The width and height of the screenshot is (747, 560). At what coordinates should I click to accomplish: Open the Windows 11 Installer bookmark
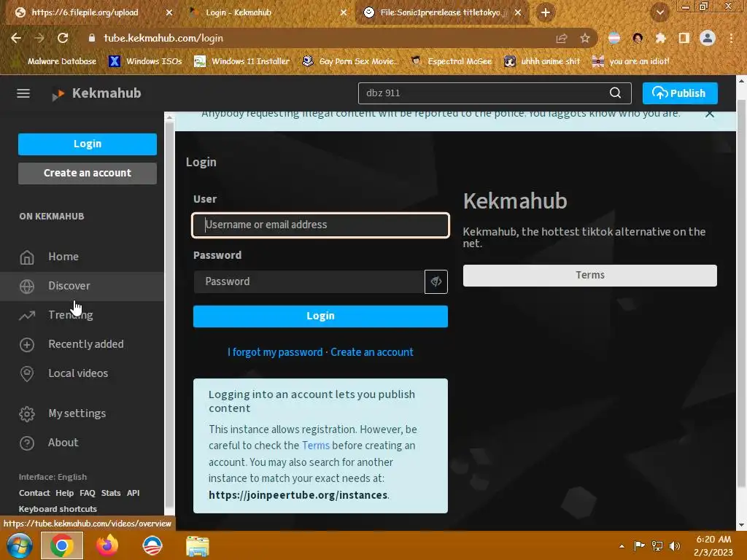[x=242, y=61]
